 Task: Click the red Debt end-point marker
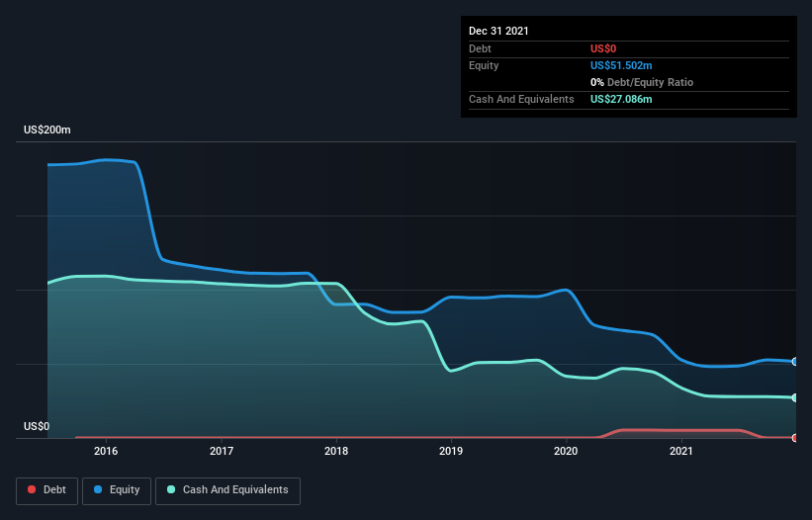coord(795,438)
